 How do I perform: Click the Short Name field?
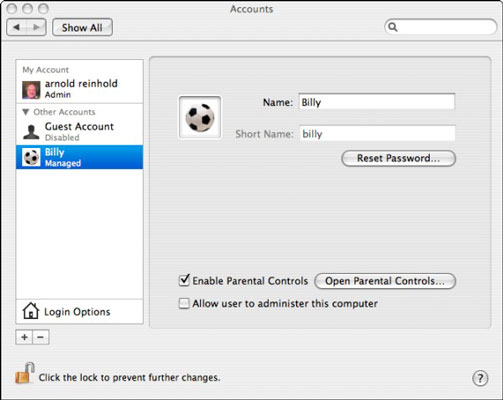pyautogui.click(x=377, y=133)
